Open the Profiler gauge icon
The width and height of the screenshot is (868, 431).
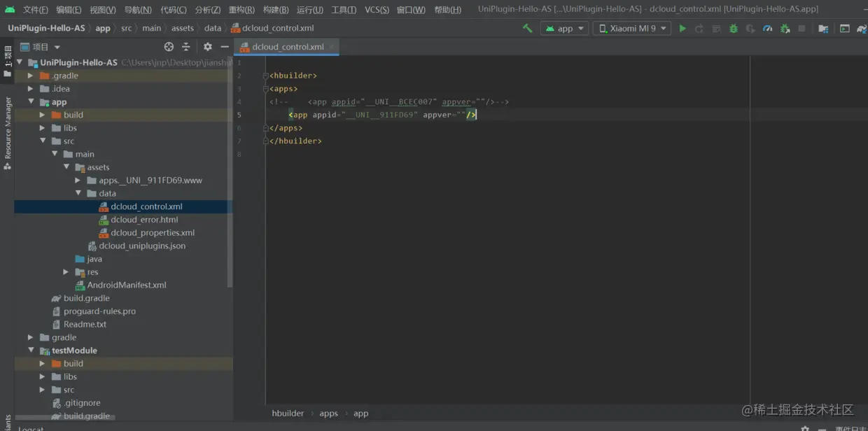click(768, 29)
